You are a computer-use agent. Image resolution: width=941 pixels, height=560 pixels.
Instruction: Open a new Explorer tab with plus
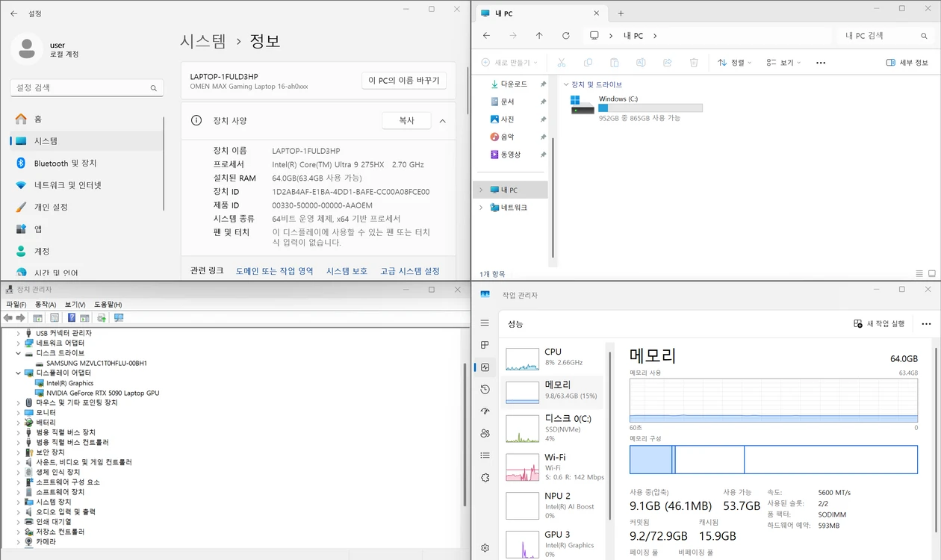point(621,13)
